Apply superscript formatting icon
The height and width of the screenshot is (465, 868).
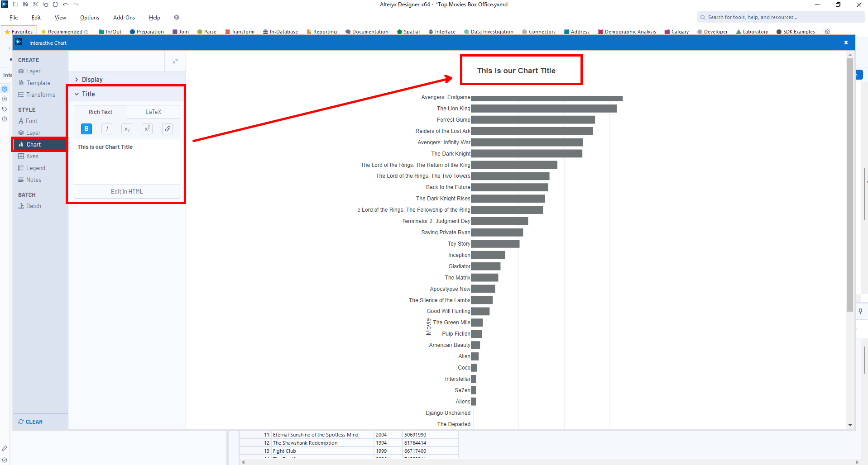click(147, 129)
